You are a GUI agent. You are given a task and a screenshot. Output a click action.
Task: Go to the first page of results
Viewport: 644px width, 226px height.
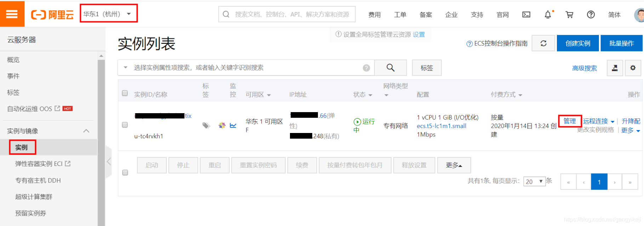(569, 182)
